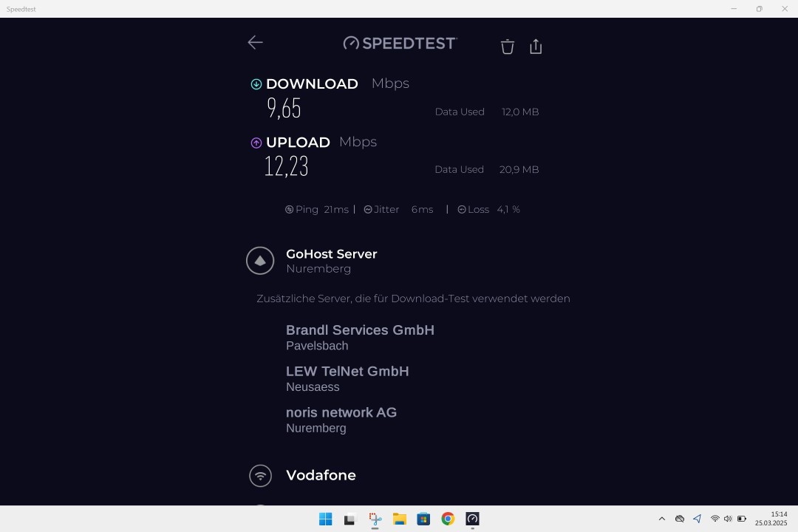Go back using the arrow icon

256,43
